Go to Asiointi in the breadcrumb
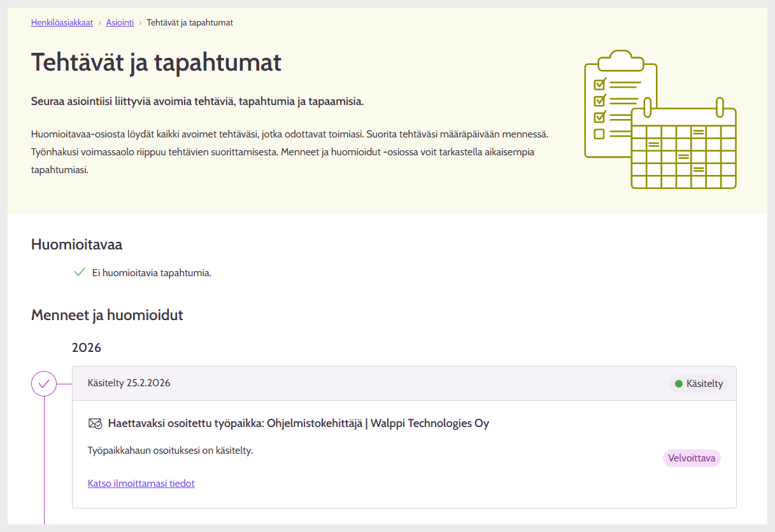The width and height of the screenshot is (775, 532). [x=120, y=22]
